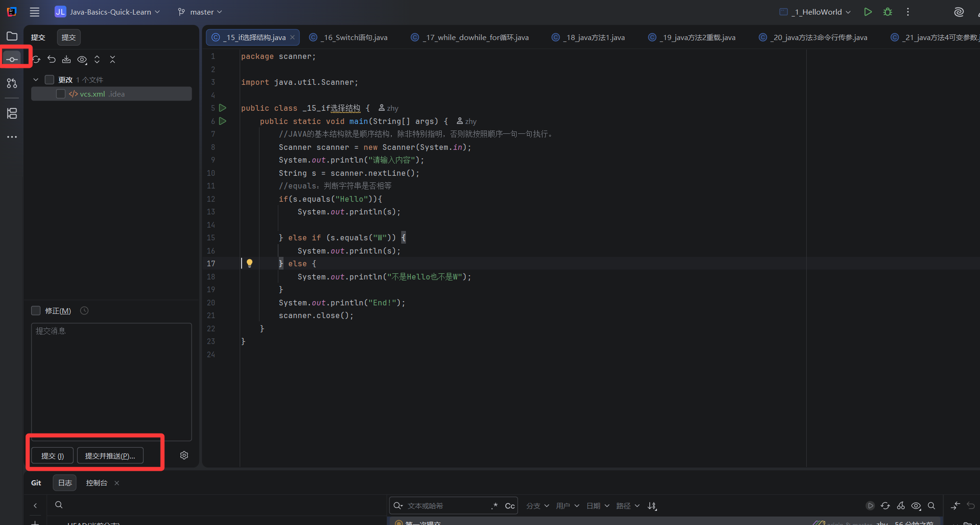
Task: Click the Debug bug icon
Action: (888, 12)
